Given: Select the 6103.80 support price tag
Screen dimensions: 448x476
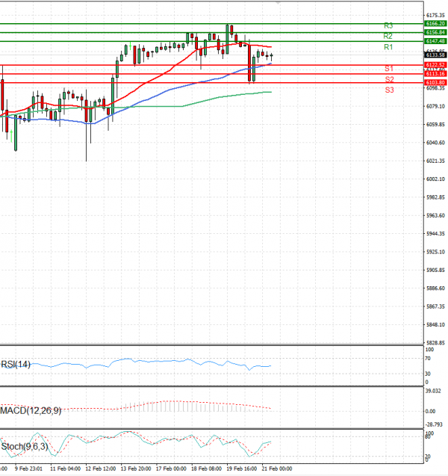Looking at the screenshot, I should coord(435,82).
